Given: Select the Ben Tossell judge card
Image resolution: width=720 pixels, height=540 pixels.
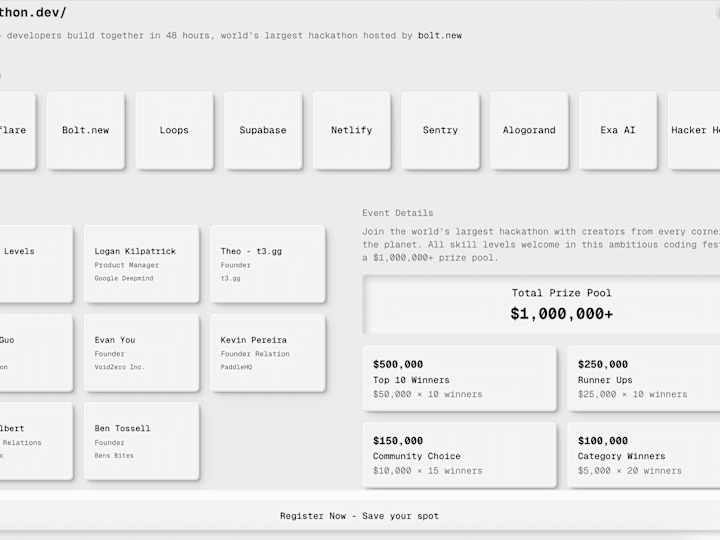Looking at the screenshot, I should [141, 441].
